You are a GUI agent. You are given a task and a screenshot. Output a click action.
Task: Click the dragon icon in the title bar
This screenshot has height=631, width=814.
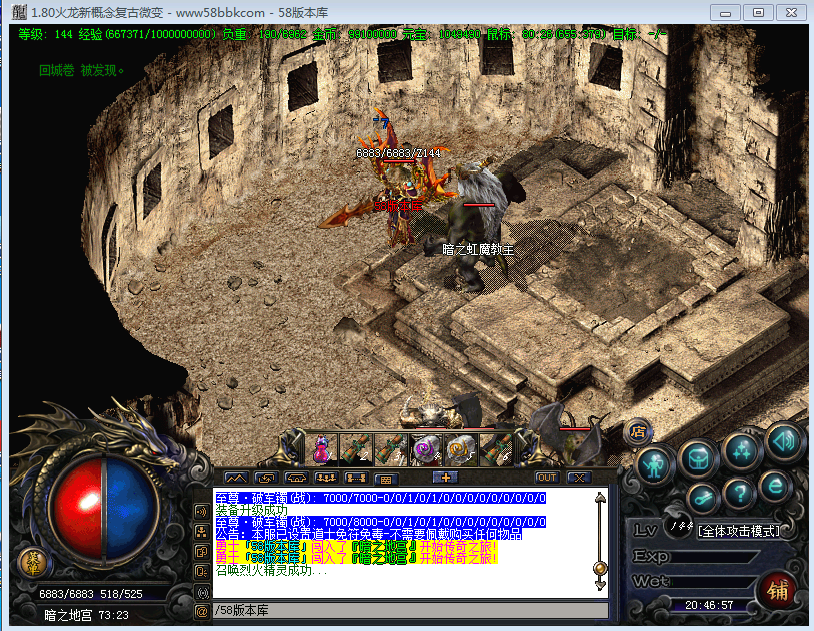[x=19, y=12]
